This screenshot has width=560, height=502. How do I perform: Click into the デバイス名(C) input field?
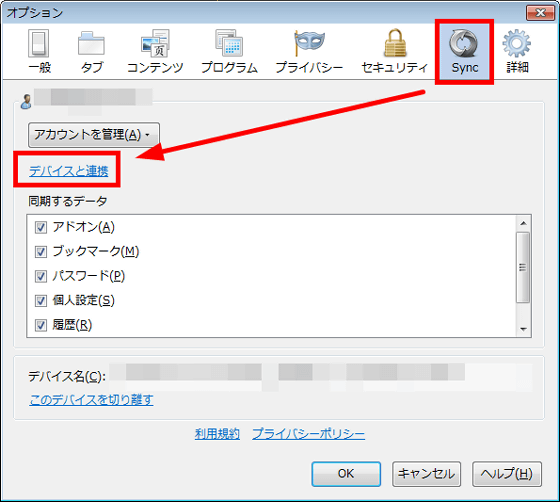320,376
